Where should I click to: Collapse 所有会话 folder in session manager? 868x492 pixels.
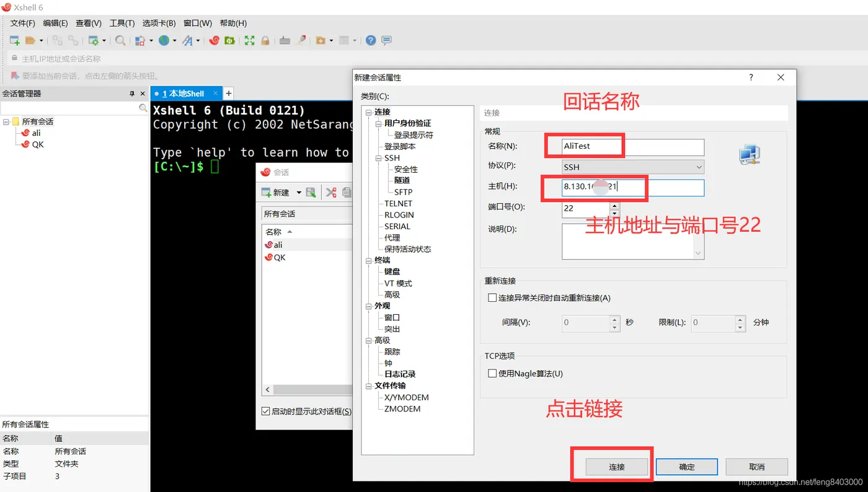(6, 121)
